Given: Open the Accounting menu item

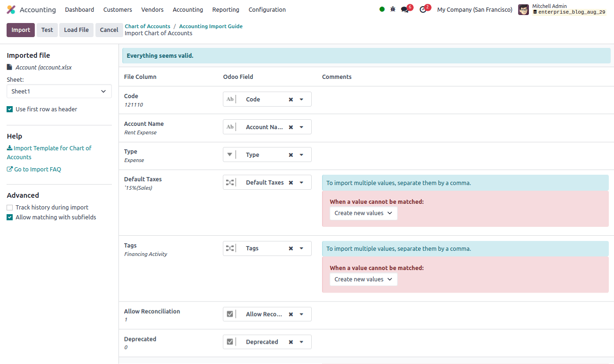Looking at the screenshot, I should [188, 9].
